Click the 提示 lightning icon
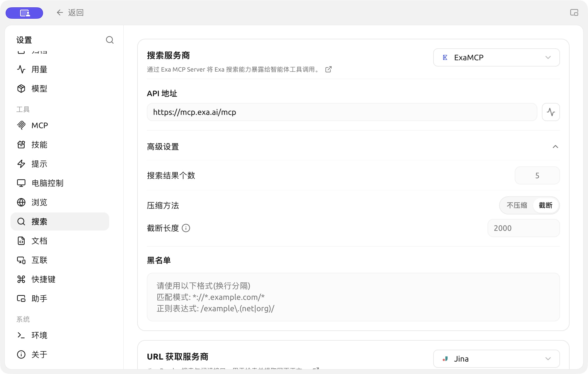Image resolution: width=588 pixels, height=374 pixels. pyautogui.click(x=21, y=164)
